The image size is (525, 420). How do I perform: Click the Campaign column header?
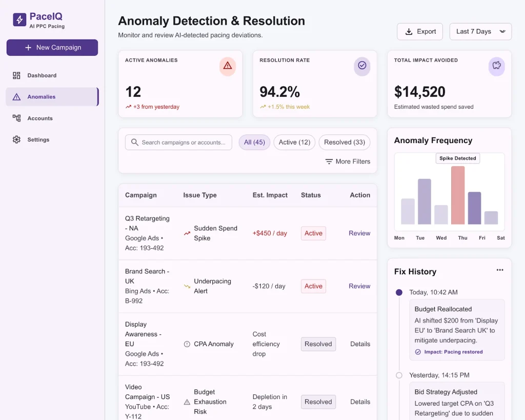[x=141, y=195]
